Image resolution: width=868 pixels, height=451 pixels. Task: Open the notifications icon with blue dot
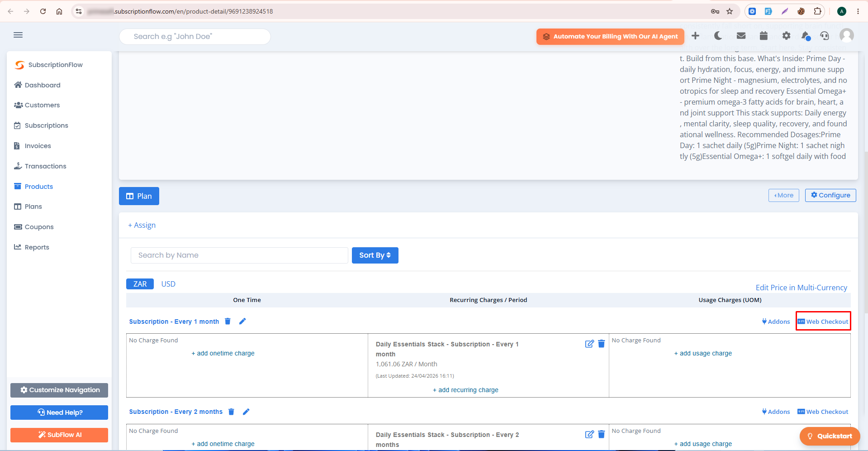tap(806, 36)
